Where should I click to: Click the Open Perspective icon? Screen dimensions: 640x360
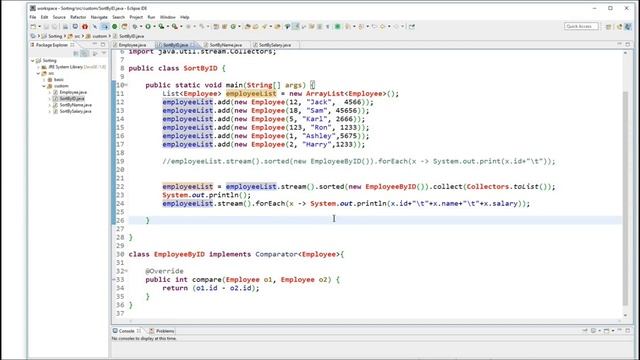coord(609,27)
